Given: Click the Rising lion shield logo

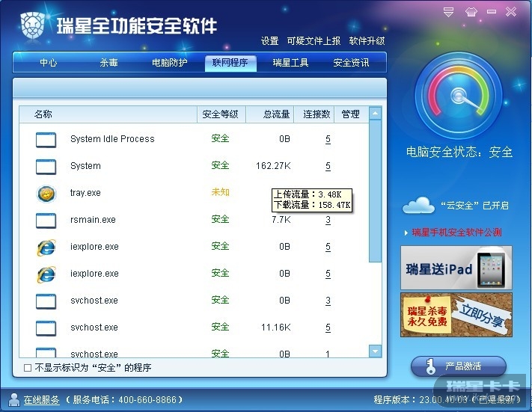Looking at the screenshot, I should pos(33,25).
